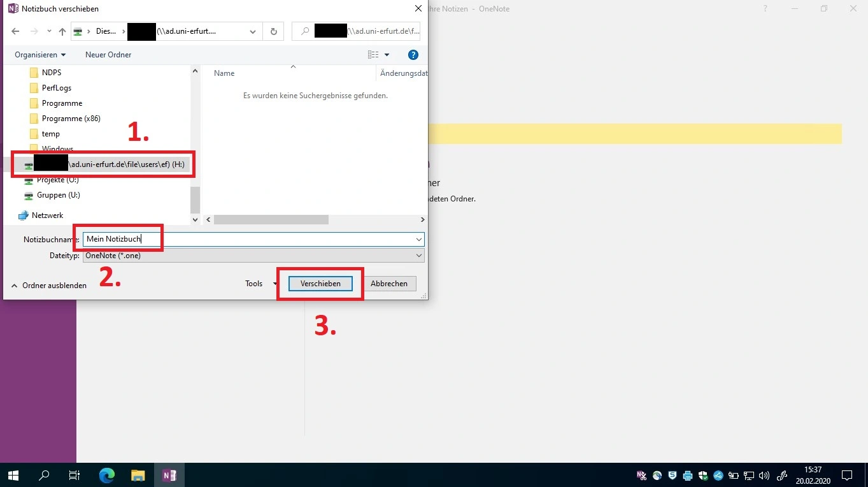Viewport: 868px width, 487px height.
Task: Click the view layout icon
Action: click(373, 55)
